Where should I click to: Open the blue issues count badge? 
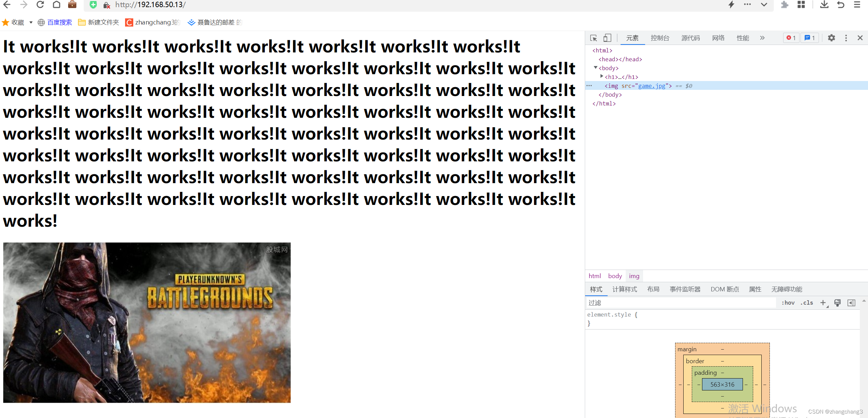[810, 38]
